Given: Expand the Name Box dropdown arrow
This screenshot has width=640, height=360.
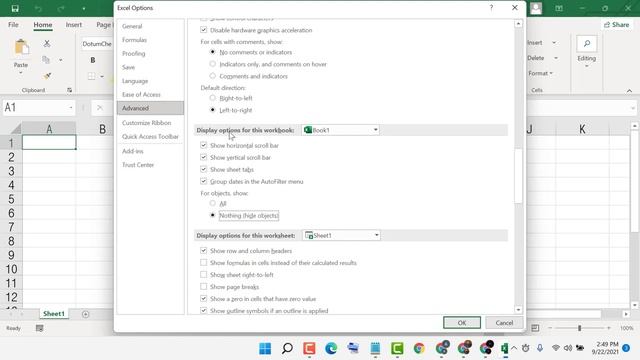Looking at the screenshot, I should pyautogui.click(x=71, y=108).
